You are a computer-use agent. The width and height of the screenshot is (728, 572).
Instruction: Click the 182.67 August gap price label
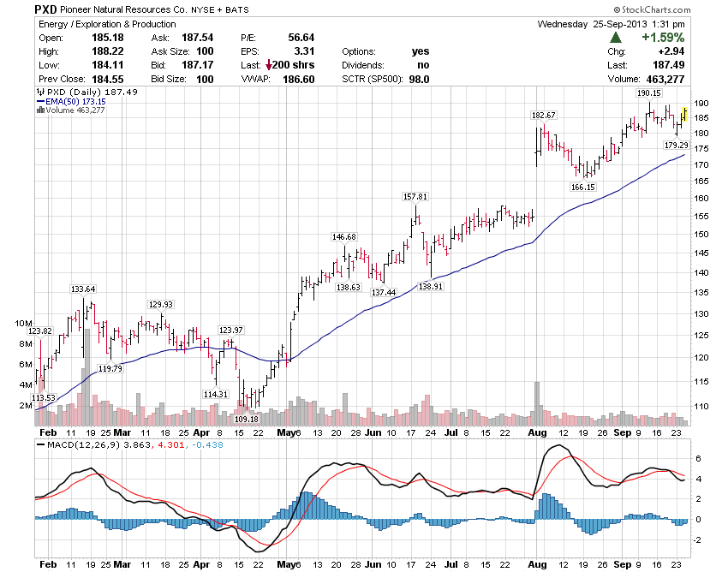coord(543,115)
